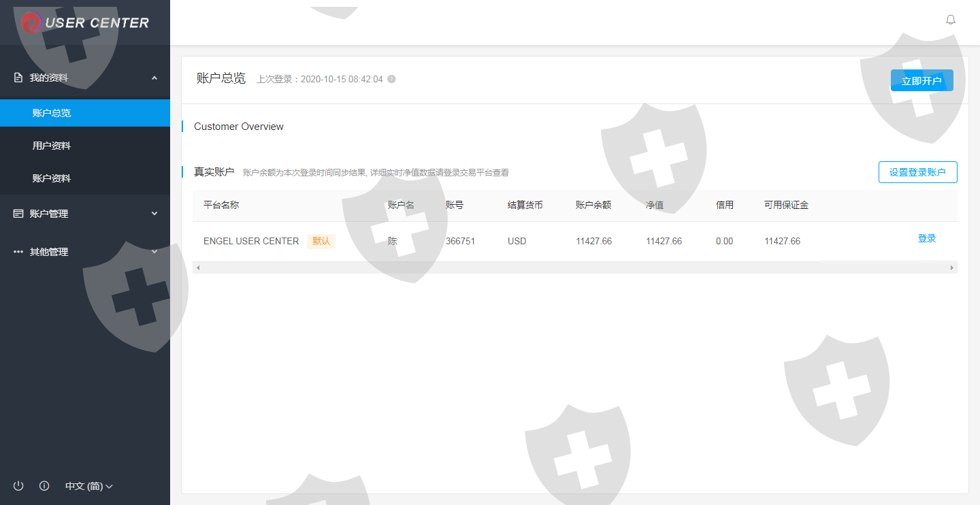Click the 信用 column header

725,205
